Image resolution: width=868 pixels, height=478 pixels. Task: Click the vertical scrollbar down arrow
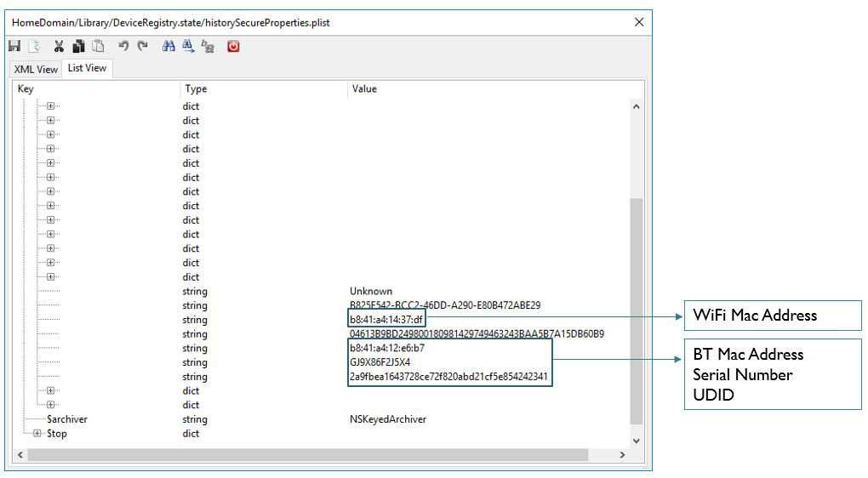pyautogui.click(x=636, y=440)
